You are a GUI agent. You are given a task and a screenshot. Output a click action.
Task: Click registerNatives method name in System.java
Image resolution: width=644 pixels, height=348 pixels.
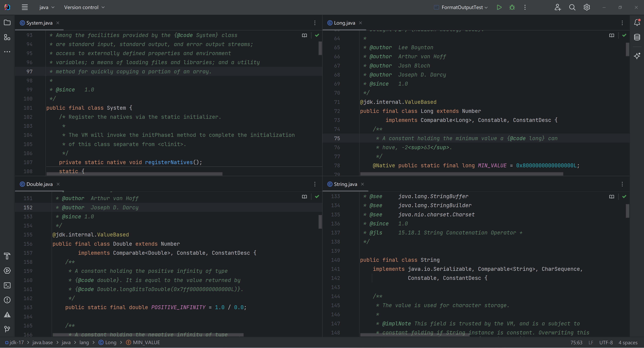coord(169,162)
